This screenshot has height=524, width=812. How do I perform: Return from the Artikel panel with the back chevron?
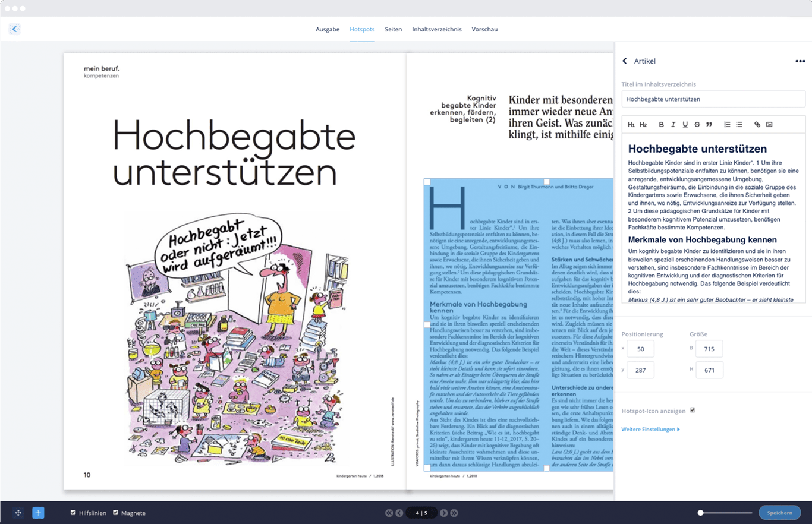click(625, 61)
